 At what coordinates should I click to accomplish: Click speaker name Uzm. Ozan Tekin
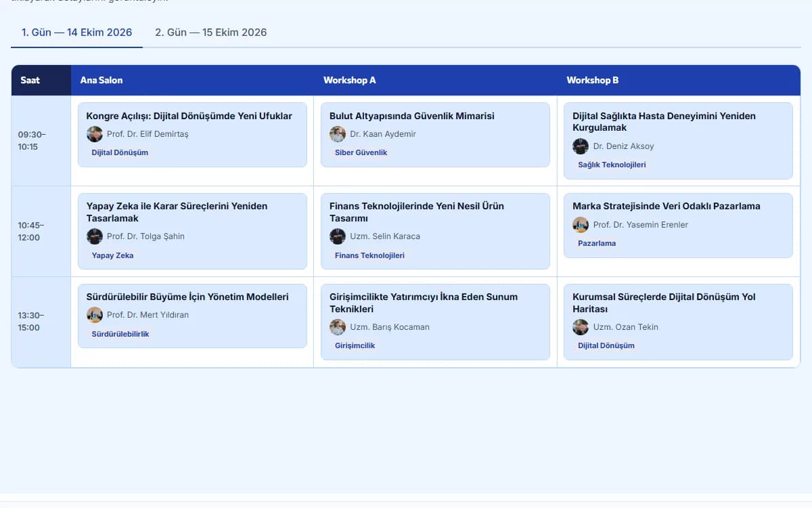click(x=626, y=328)
